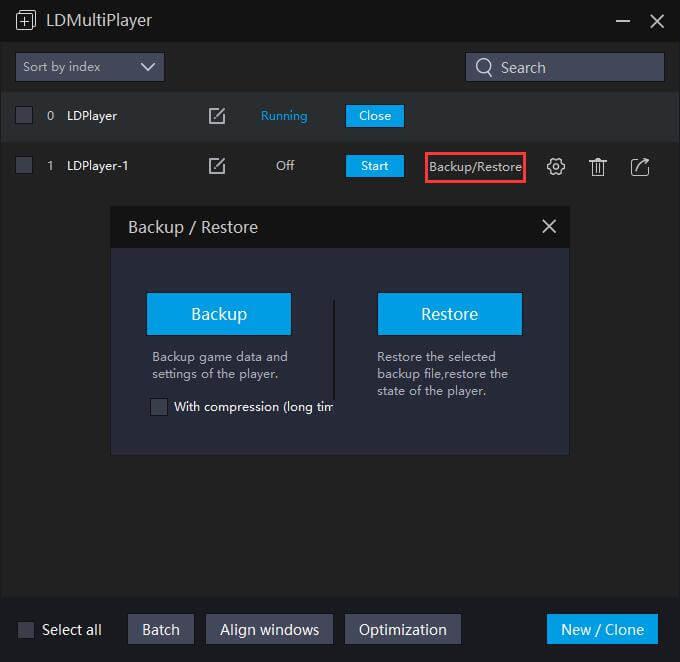The height and width of the screenshot is (662, 680).
Task: Click the Search input field
Action: [565, 67]
